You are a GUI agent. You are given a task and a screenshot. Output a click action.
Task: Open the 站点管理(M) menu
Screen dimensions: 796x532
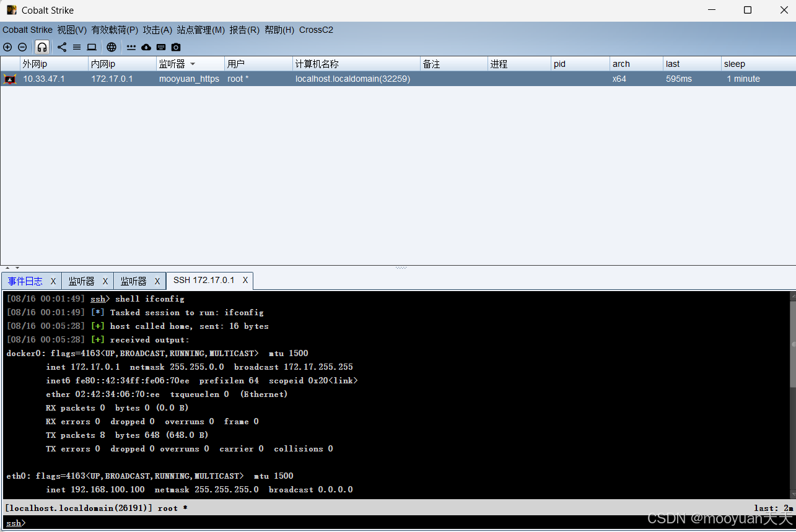click(x=201, y=30)
